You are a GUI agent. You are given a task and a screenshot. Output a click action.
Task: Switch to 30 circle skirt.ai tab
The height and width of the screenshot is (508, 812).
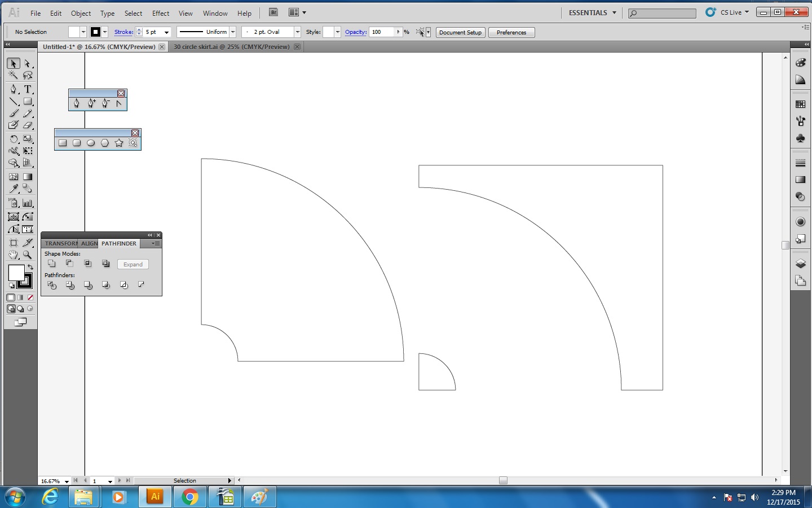232,47
